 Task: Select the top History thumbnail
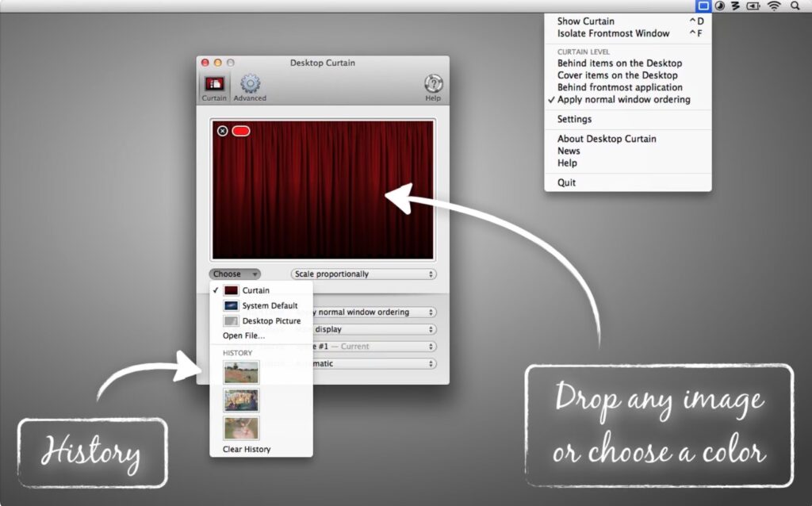click(x=240, y=372)
